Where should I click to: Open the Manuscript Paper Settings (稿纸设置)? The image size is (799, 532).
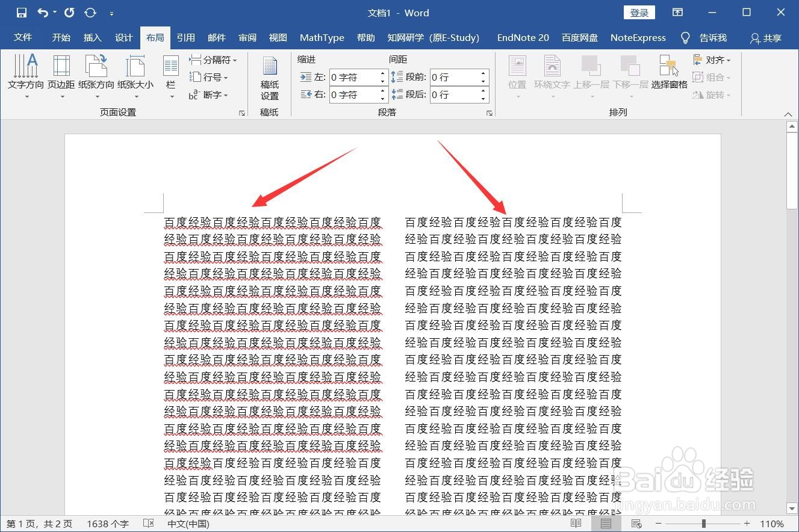[x=269, y=78]
